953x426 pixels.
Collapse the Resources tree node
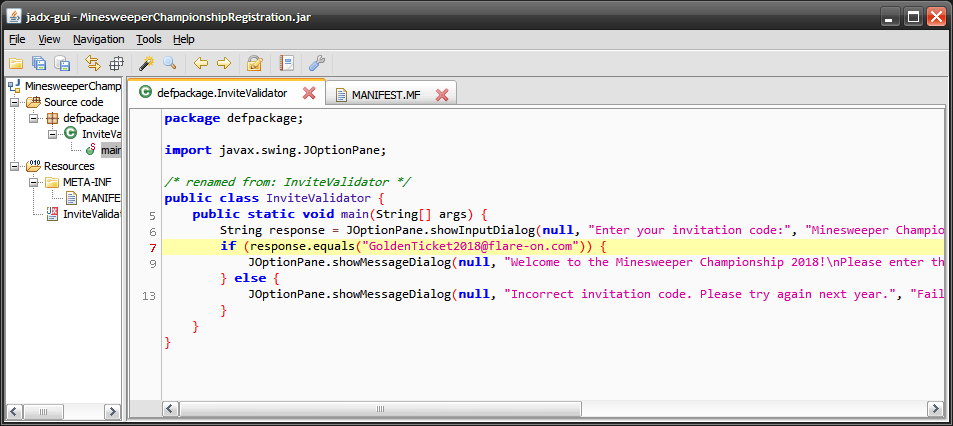tap(14, 166)
